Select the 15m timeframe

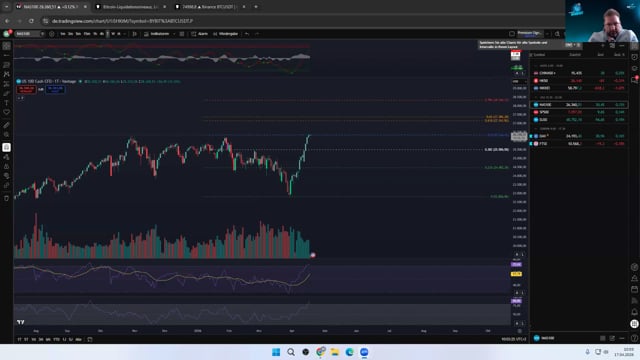[x=87, y=34]
